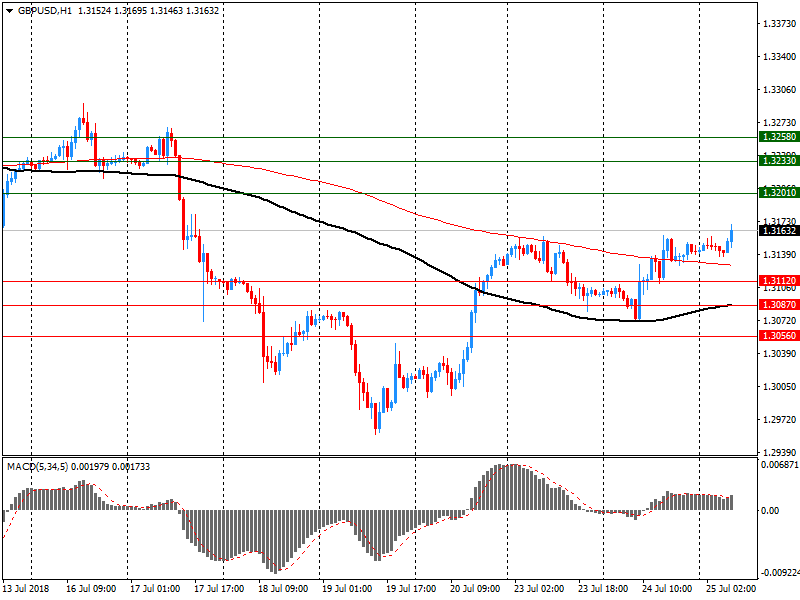Screen dimensions: 800x600
Task: Select the 24 Jul 10:00 time axis label
Action: point(667,589)
